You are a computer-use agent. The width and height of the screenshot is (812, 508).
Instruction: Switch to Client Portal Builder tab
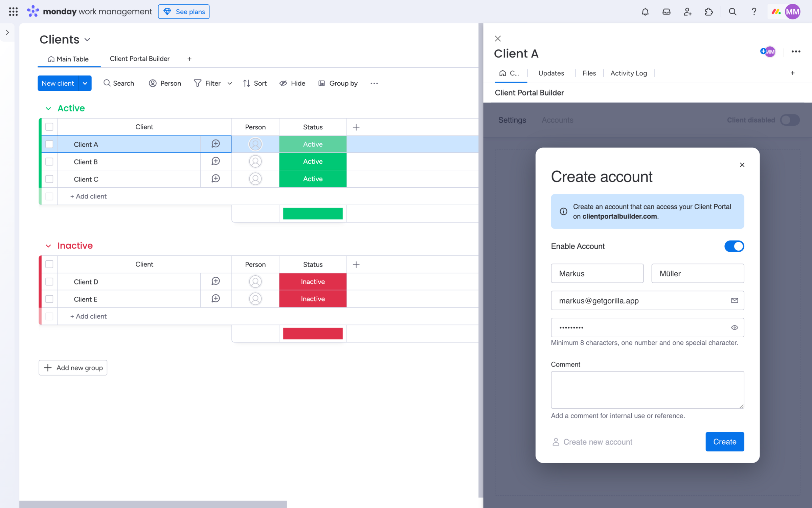(x=140, y=59)
